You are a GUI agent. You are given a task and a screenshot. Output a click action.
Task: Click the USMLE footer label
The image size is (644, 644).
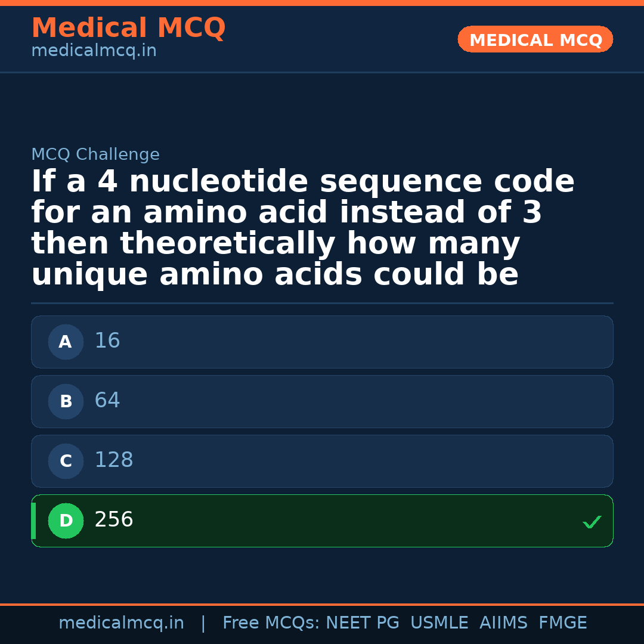click(439, 623)
